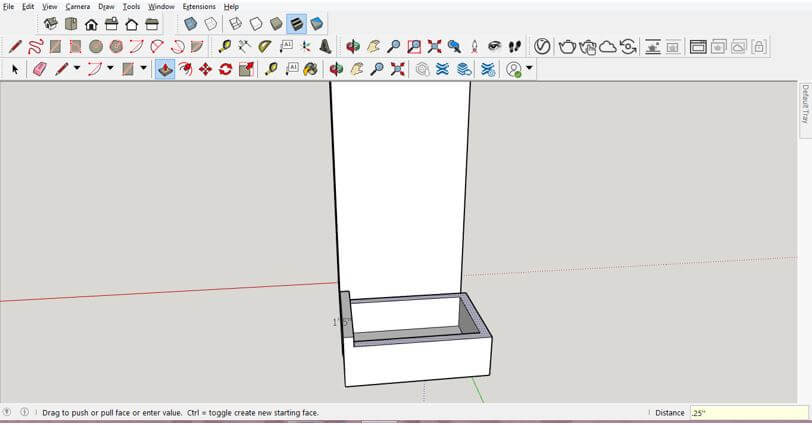812x425 pixels.
Task: Select the Paint Bucket tool
Action: 310,69
